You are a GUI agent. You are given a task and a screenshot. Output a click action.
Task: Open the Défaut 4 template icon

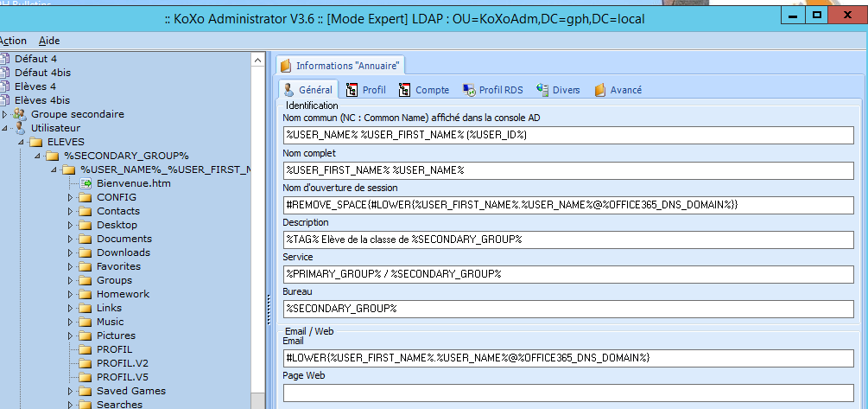[4, 59]
